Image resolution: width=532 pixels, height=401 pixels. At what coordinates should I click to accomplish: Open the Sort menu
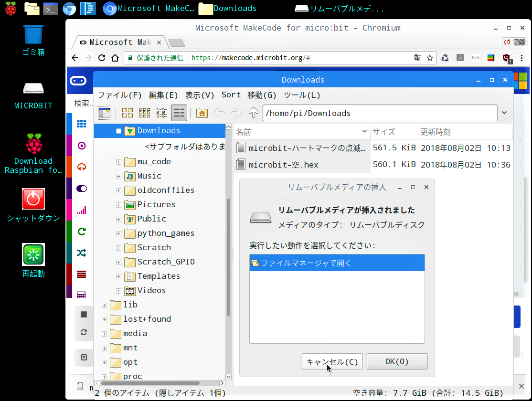[x=231, y=95]
